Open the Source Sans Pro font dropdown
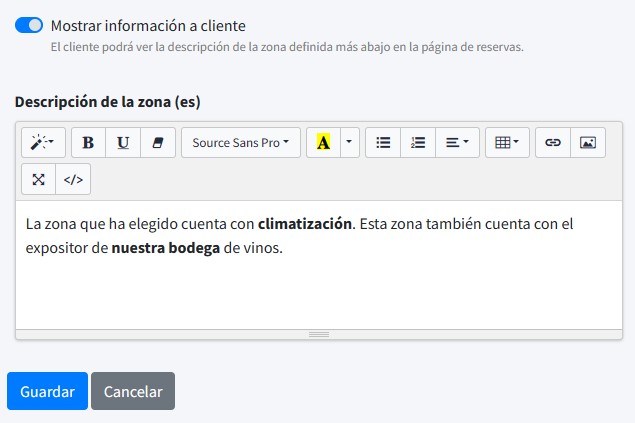This screenshot has width=635, height=423. click(x=240, y=143)
